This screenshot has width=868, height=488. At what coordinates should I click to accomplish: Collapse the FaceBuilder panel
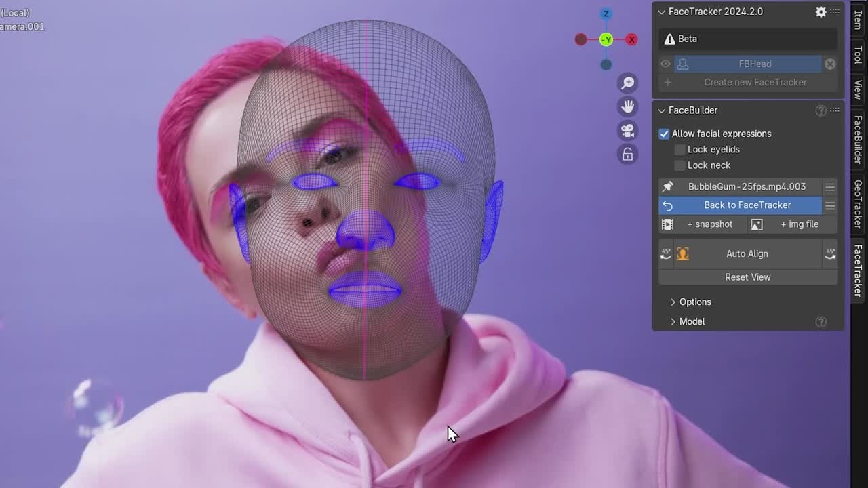click(x=662, y=110)
